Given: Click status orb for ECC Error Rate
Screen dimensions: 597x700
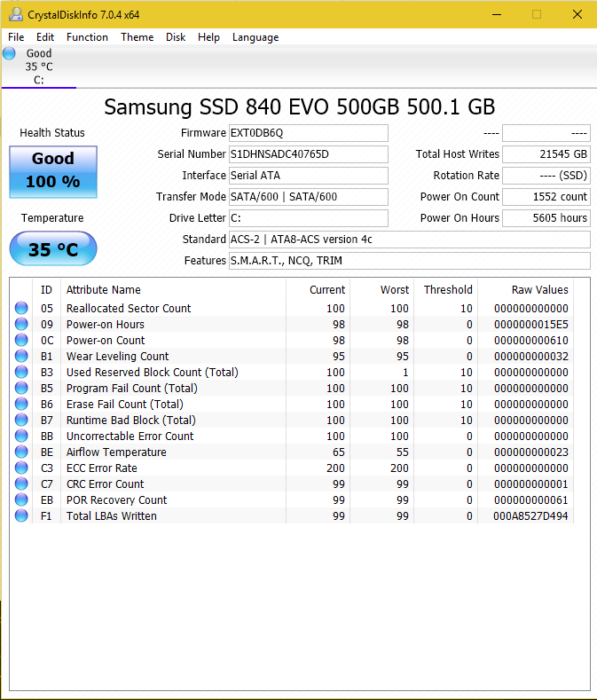Looking at the screenshot, I should 21,468.
